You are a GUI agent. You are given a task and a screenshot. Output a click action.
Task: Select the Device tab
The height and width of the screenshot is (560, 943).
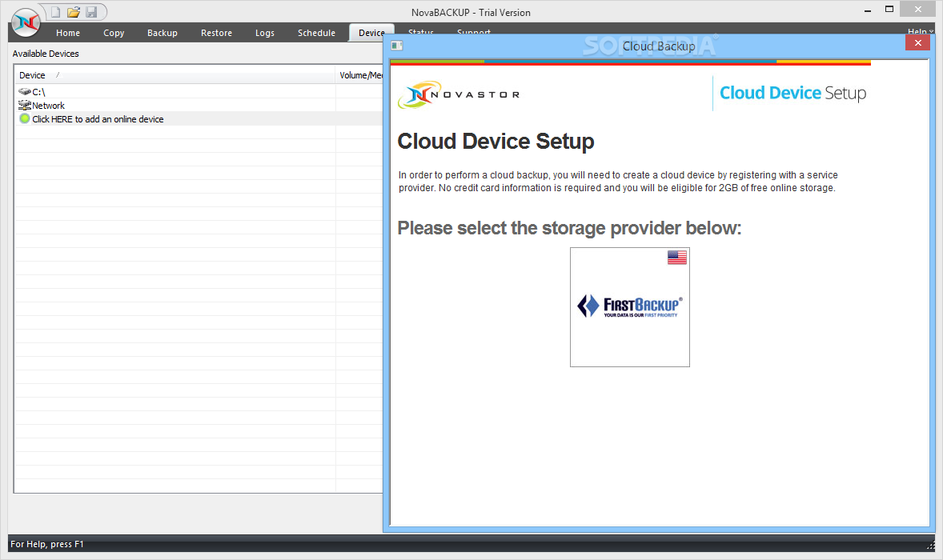pos(371,33)
